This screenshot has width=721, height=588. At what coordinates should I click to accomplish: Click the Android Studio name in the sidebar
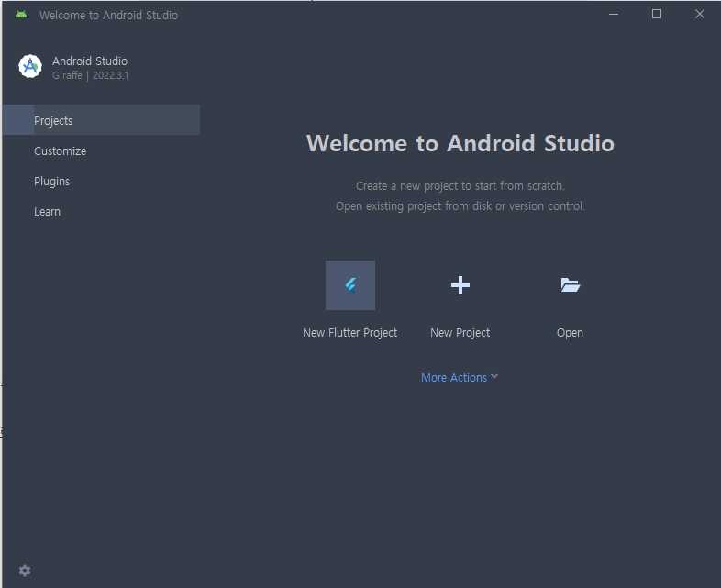pos(90,61)
